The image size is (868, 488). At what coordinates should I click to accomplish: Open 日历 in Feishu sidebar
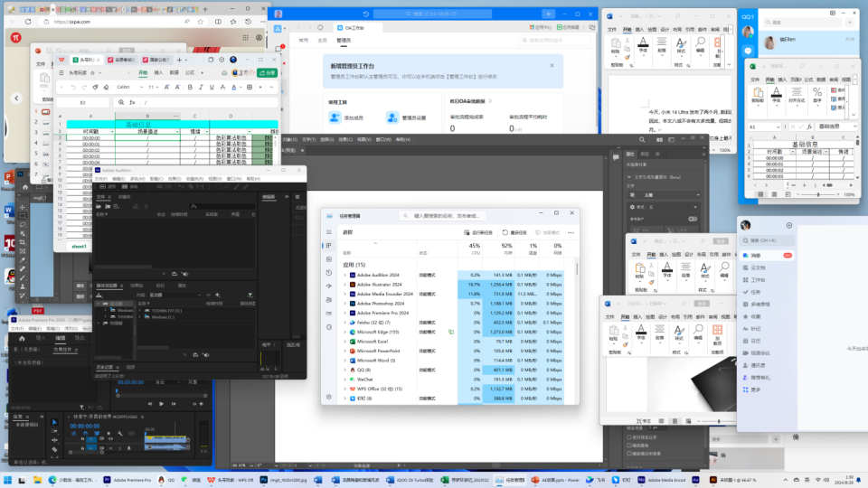coord(756,341)
